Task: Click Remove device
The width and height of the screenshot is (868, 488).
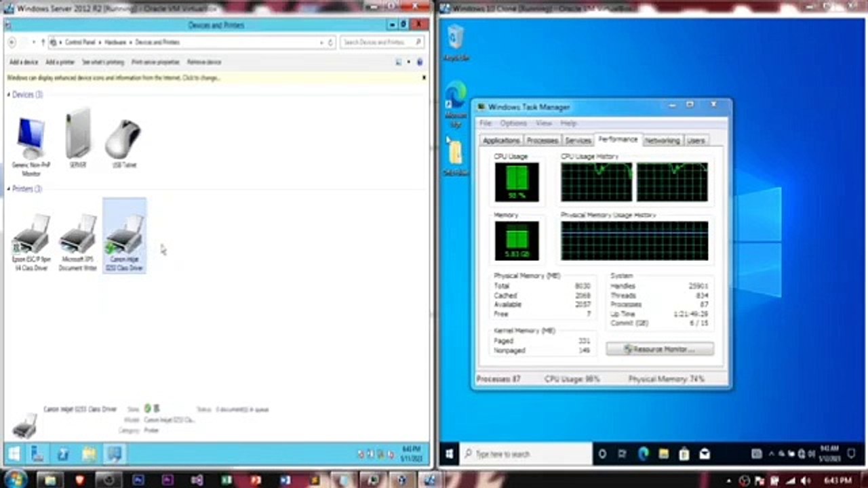Action: (x=204, y=62)
